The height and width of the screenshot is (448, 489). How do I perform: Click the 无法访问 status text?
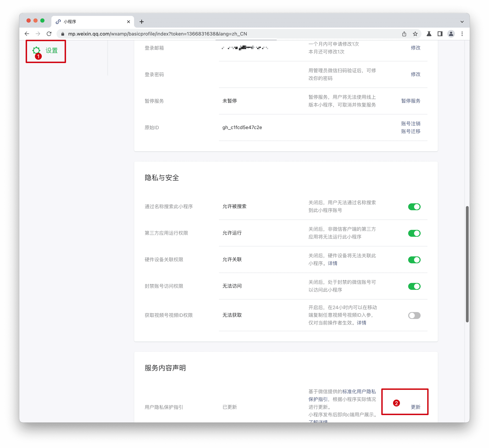232,286
